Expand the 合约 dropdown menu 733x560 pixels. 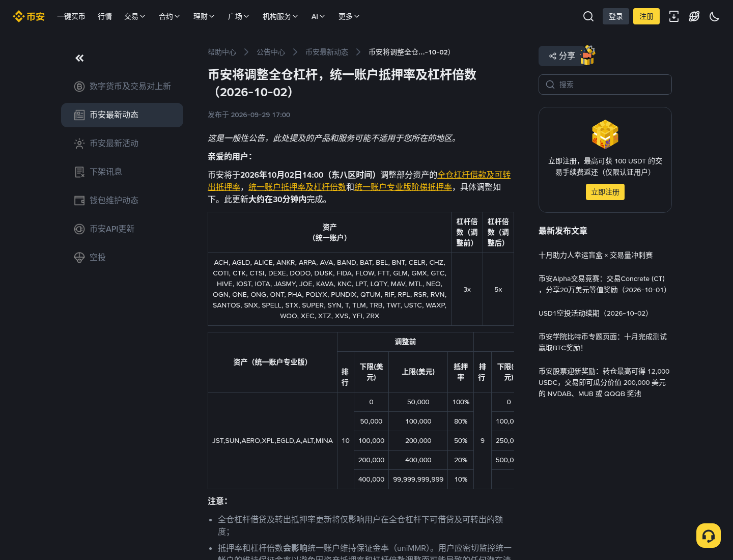170,16
